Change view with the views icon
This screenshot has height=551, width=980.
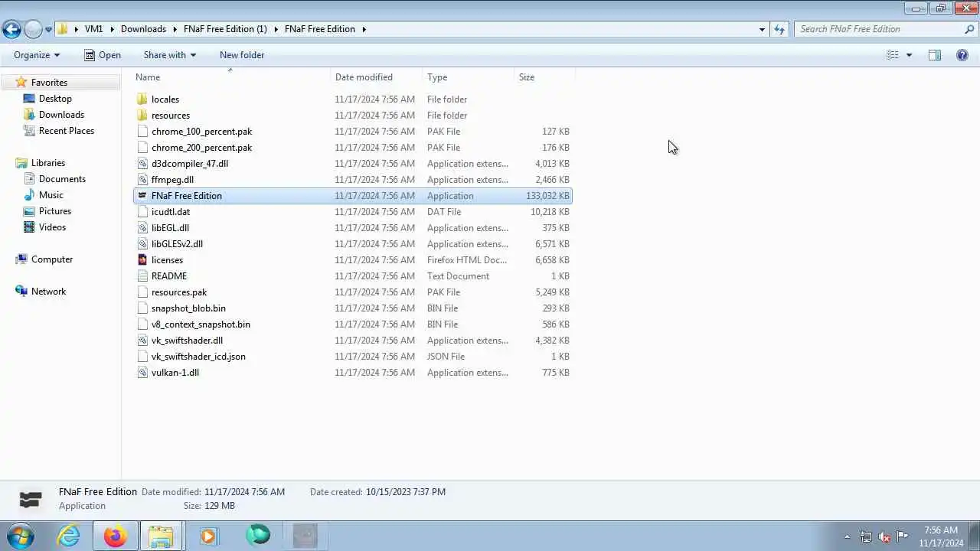pos(893,55)
